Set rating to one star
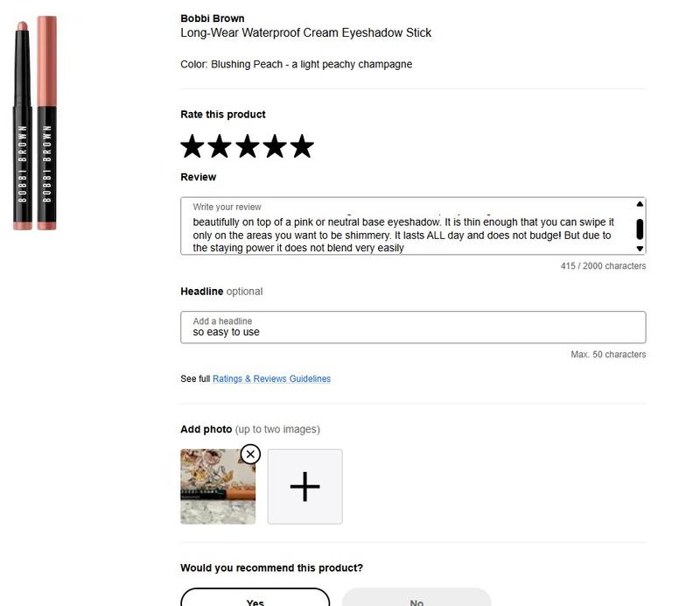700x606 pixels. coord(192,146)
